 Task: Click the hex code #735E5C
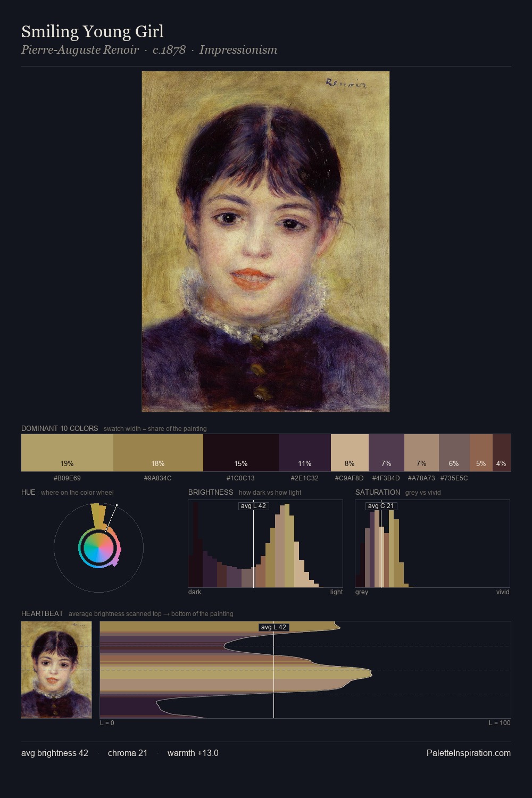click(454, 478)
